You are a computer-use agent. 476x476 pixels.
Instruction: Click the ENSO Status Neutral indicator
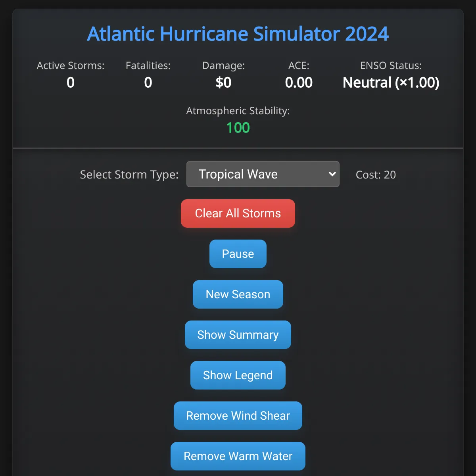pos(391,83)
